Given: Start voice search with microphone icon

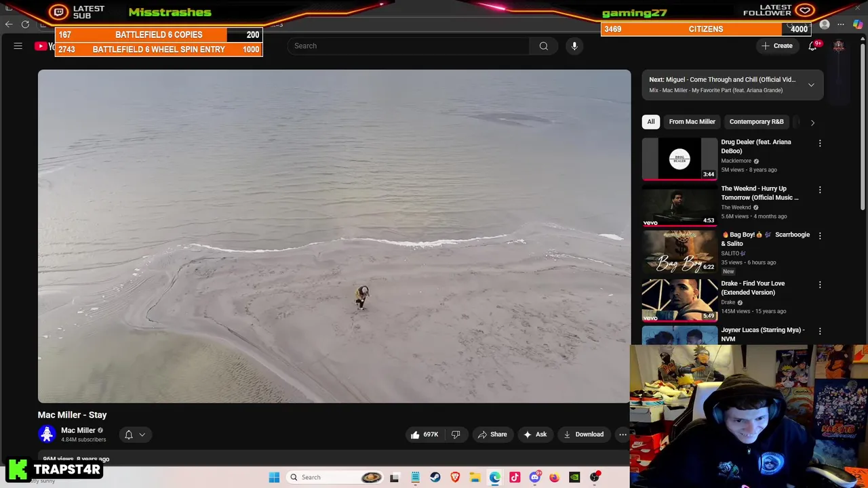Looking at the screenshot, I should (574, 46).
